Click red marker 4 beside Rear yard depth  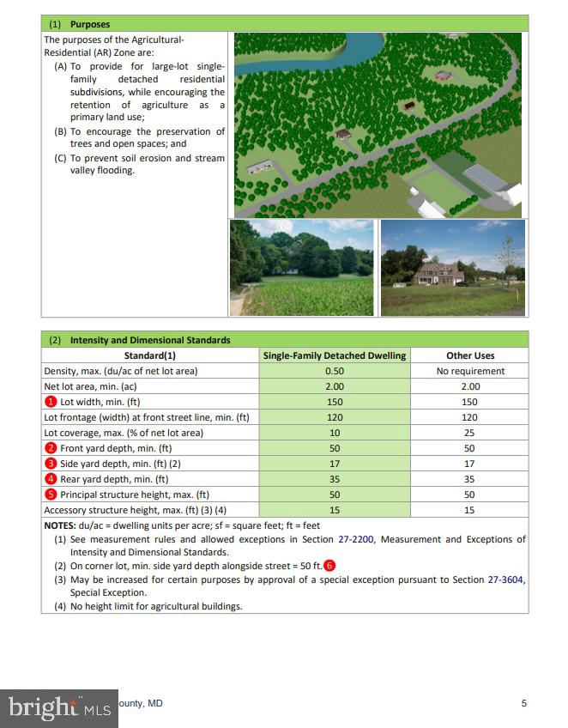(x=51, y=479)
